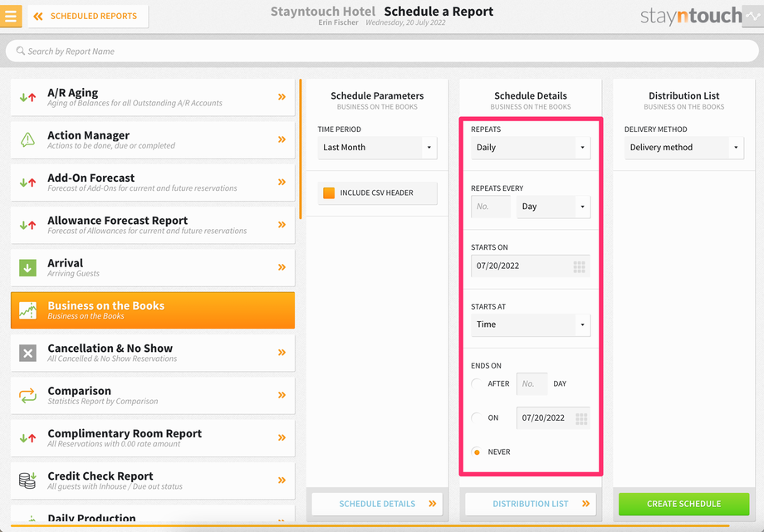Open the Time Period dropdown
Image resolution: width=764 pixels, height=532 pixels.
coord(377,148)
